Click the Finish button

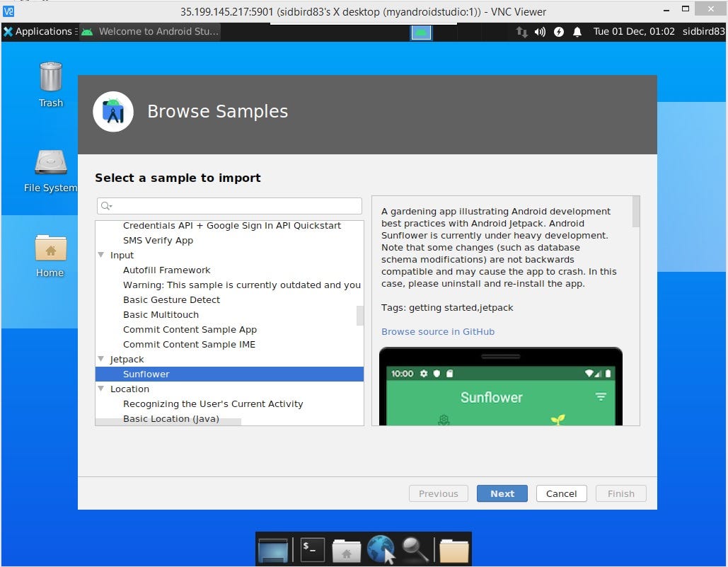click(x=620, y=493)
